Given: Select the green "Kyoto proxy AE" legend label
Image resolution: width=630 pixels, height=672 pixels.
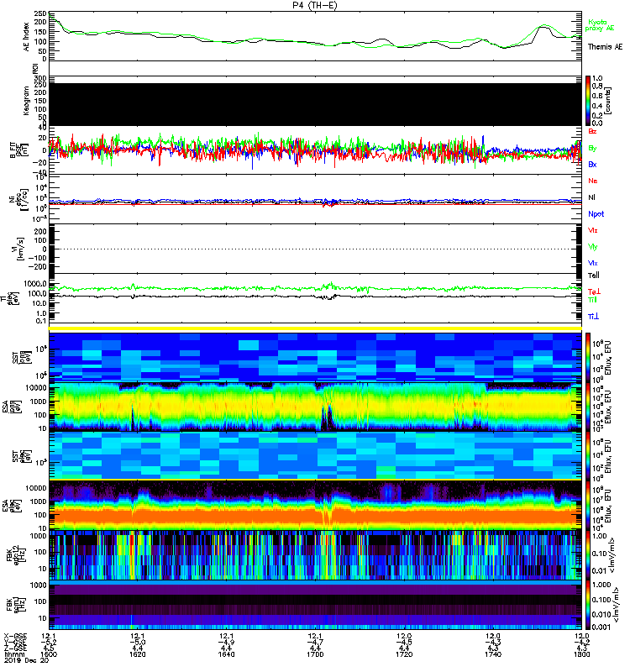Looking at the screenshot, I should pos(599,25).
